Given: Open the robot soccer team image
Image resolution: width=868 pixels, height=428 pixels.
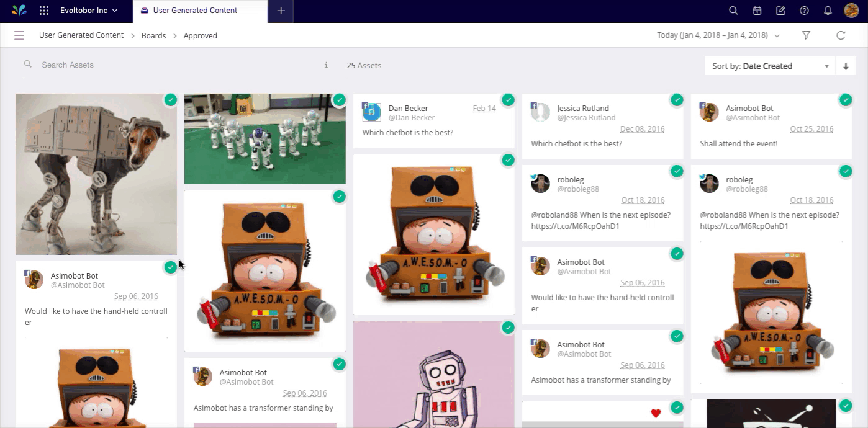Looking at the screenshot, I should point(265,139).
